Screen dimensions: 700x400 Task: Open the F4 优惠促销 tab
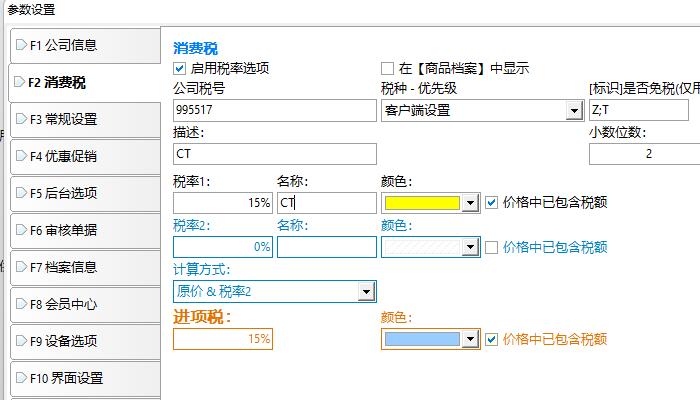click(85, 157)
